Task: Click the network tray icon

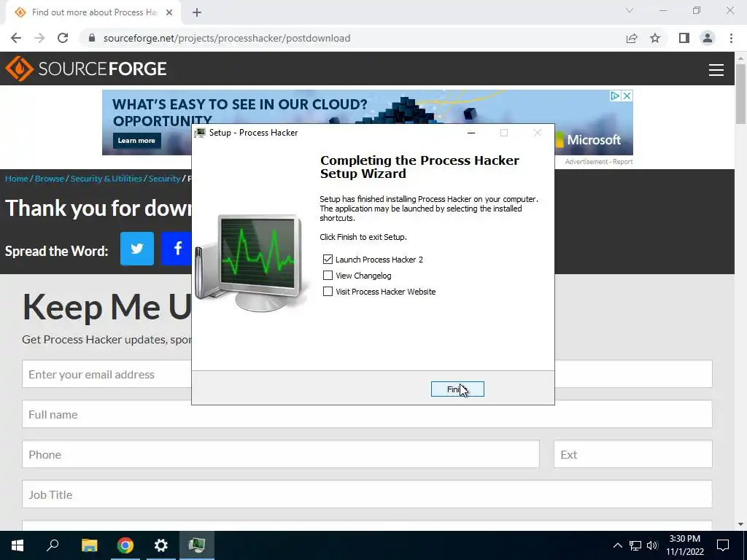Action: (x=635, y=545)
